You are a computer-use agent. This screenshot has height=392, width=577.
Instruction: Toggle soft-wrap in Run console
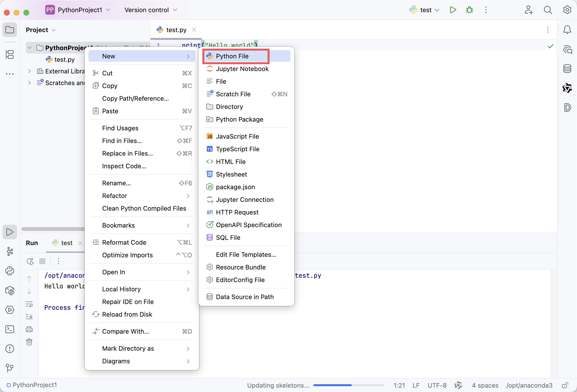(x=29, y=304)
